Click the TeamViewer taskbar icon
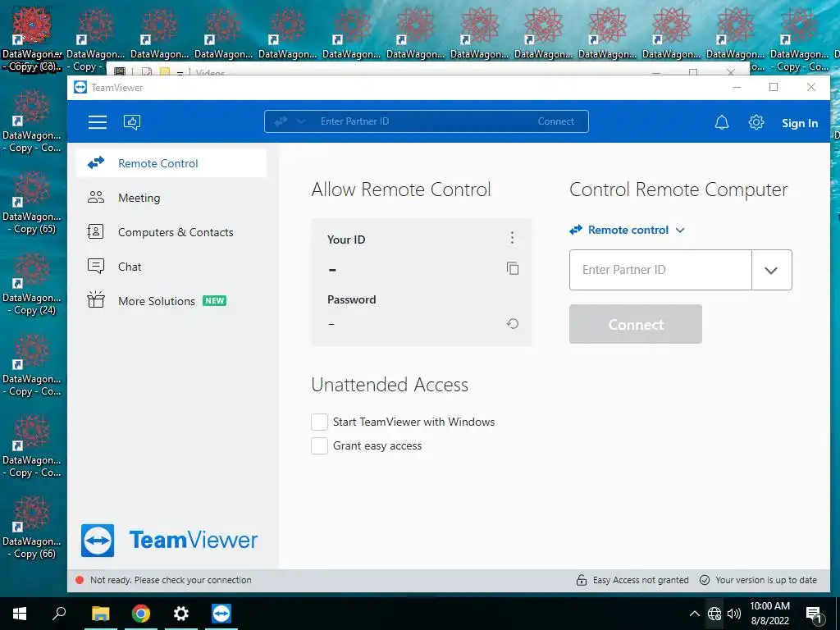This screenshot has height=630, width=840. 221,614
